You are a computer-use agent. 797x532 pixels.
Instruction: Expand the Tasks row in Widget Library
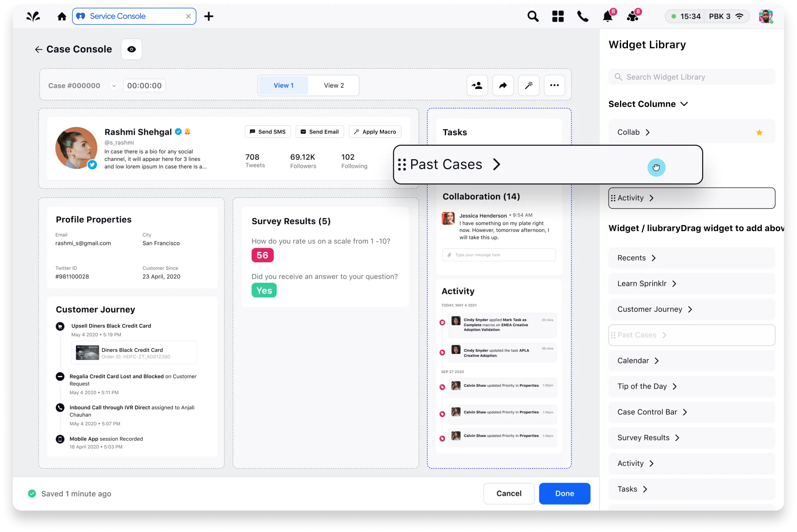(x=692, y=490)
